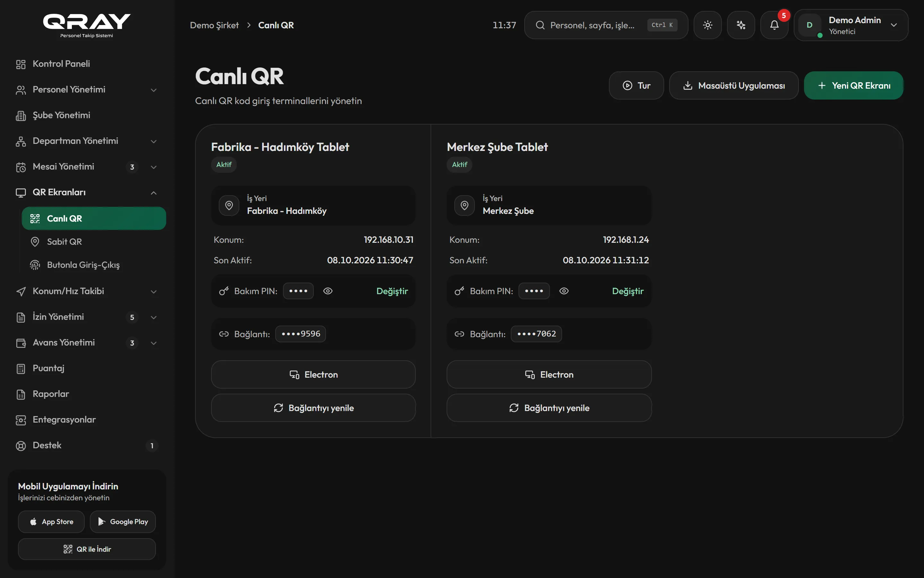
Task: Select Sabit QR submenu item
Action: click(94, 241)
